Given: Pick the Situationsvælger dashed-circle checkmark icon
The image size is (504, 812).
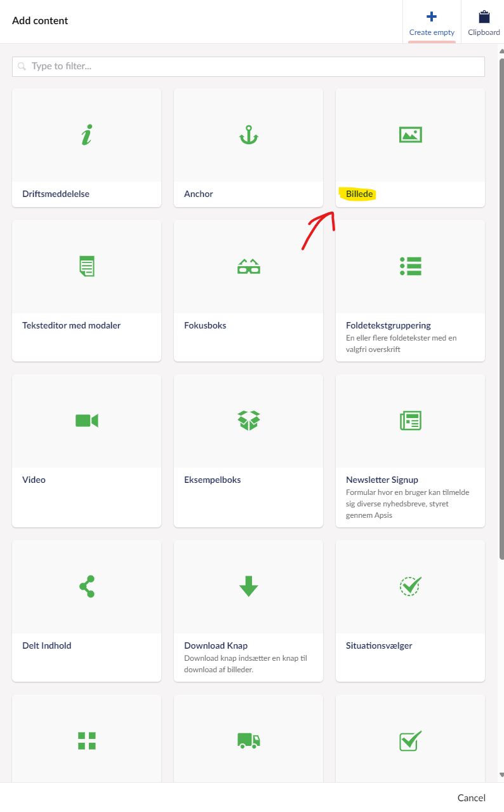Looking at the screenshot, I should (410, 586).
